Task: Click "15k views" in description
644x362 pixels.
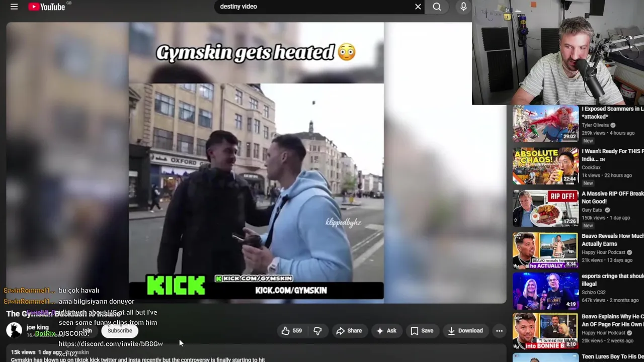Action: (23, 352)
